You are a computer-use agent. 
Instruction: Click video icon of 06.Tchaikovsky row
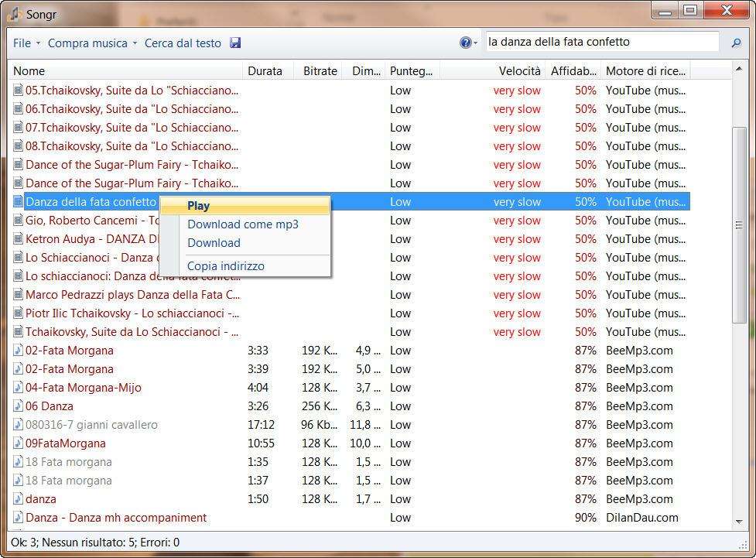18,109
